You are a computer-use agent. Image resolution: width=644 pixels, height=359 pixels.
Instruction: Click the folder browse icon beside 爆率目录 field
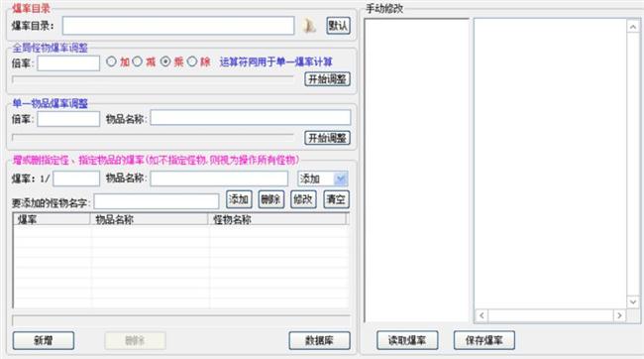(309, 26)
